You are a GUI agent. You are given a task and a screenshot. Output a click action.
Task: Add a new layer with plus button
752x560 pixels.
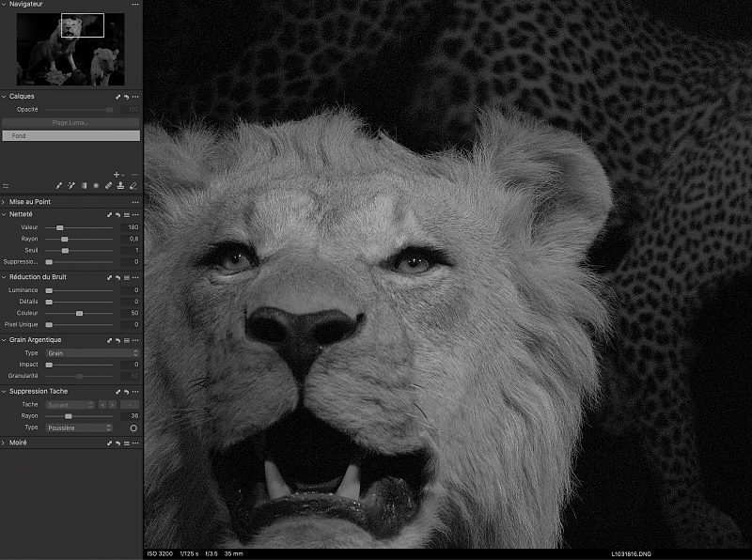tap(116, 175)
